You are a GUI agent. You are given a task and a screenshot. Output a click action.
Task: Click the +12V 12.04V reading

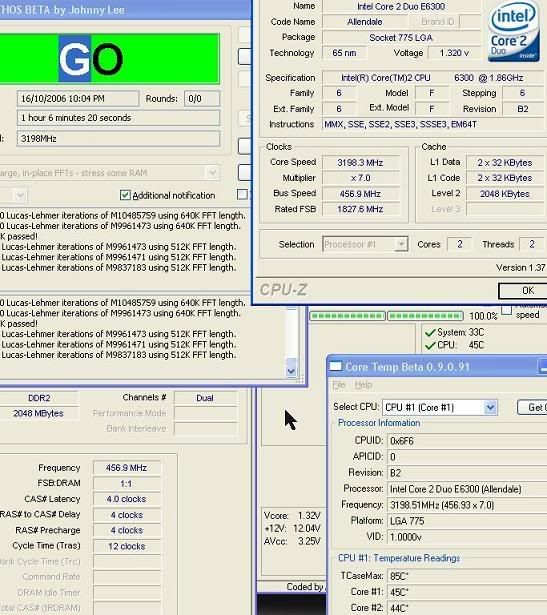tap(292, 528)
